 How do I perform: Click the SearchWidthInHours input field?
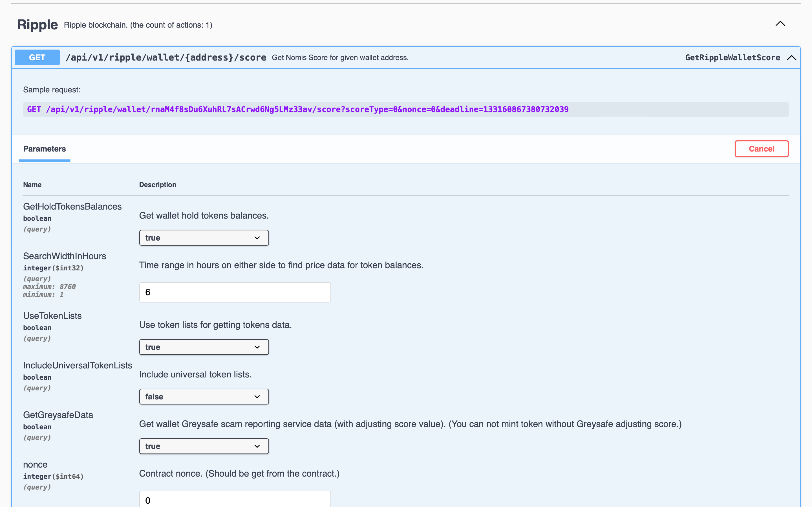[235, 292]
